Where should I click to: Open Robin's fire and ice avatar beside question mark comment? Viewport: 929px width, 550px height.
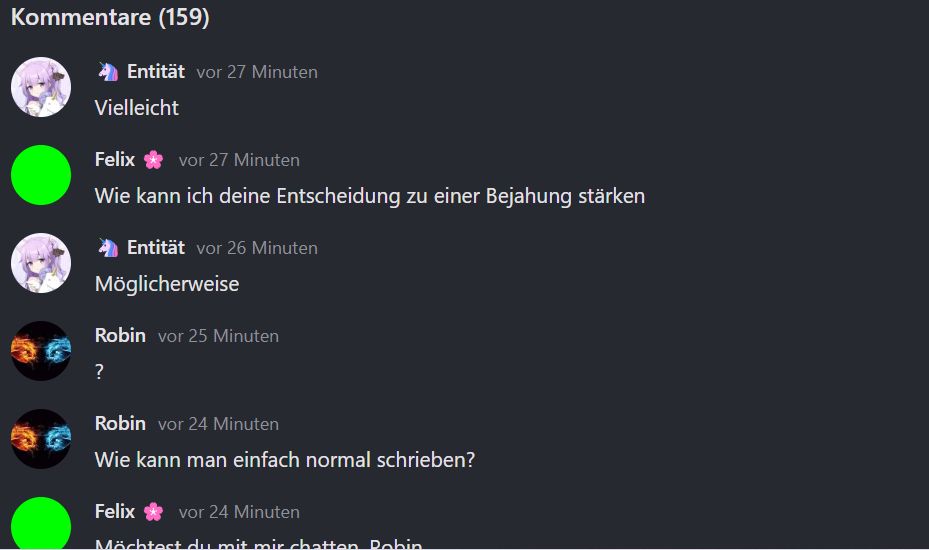coord(41,351)
